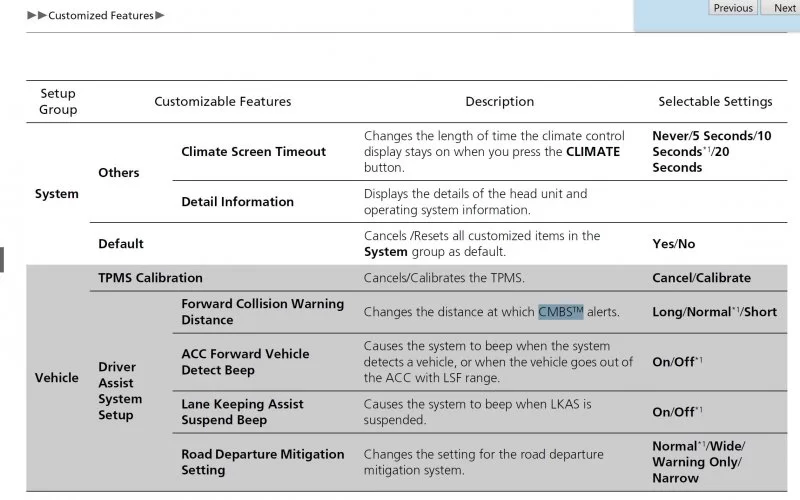The height and width of the screenshot is (500, 800).
Task: Select the Climate Screen Timeout feature
Action: 253,152
